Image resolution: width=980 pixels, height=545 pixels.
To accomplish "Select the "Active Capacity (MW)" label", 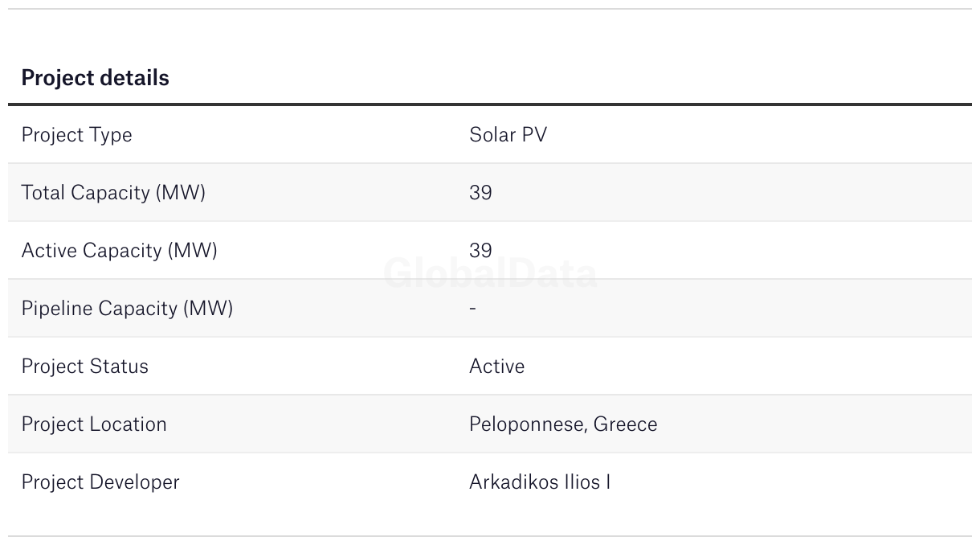I will pos(119,251).
